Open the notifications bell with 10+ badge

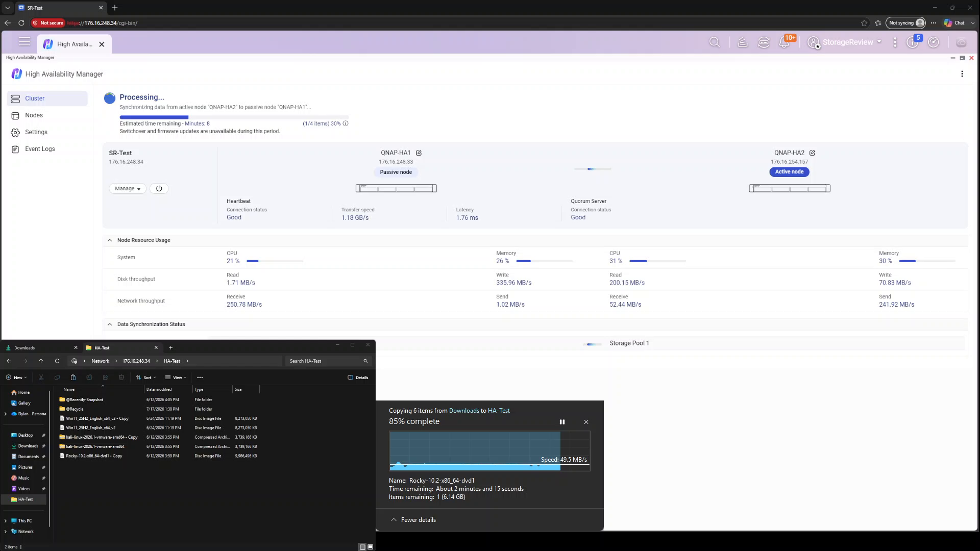pos(785,42)
